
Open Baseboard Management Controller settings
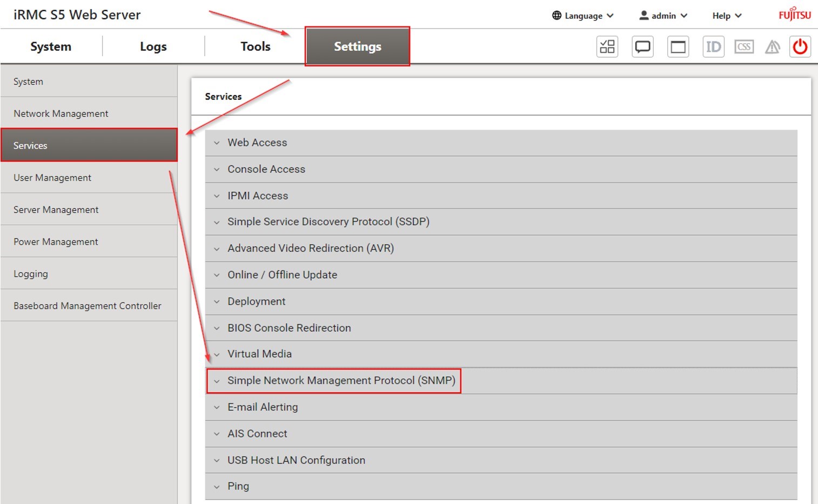[x=88, y=306]
